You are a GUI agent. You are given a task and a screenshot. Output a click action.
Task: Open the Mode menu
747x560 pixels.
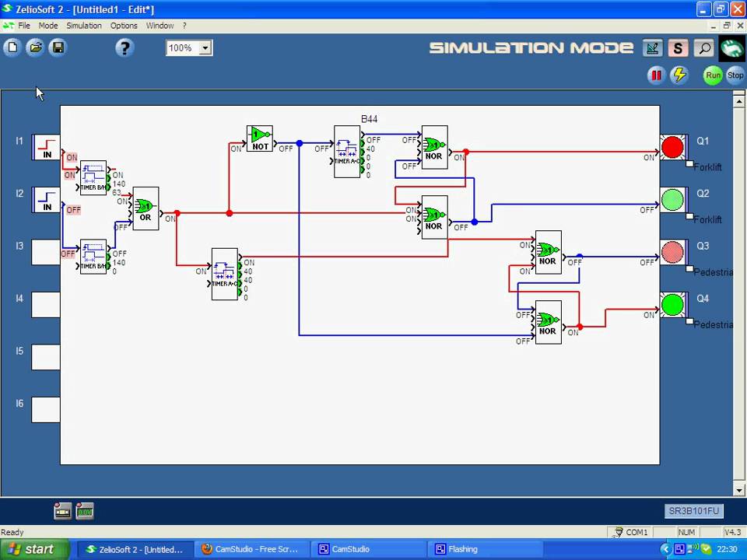(x=48, y=26)
